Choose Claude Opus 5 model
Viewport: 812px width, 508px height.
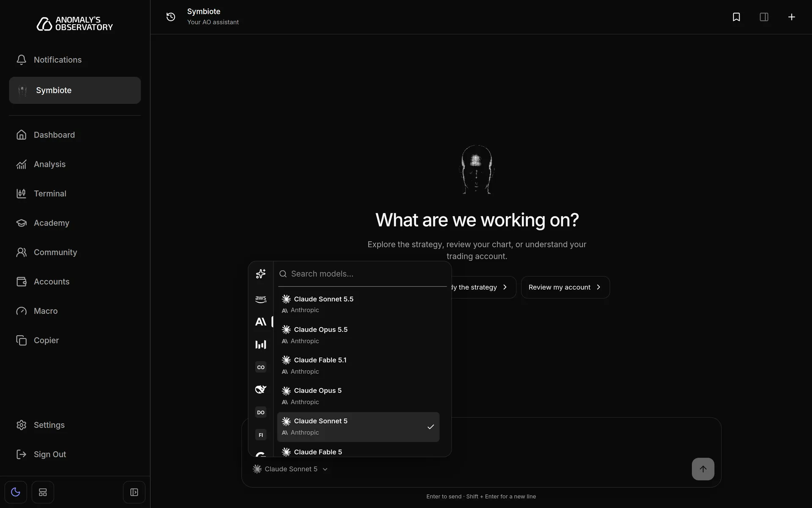click(358, 396)
